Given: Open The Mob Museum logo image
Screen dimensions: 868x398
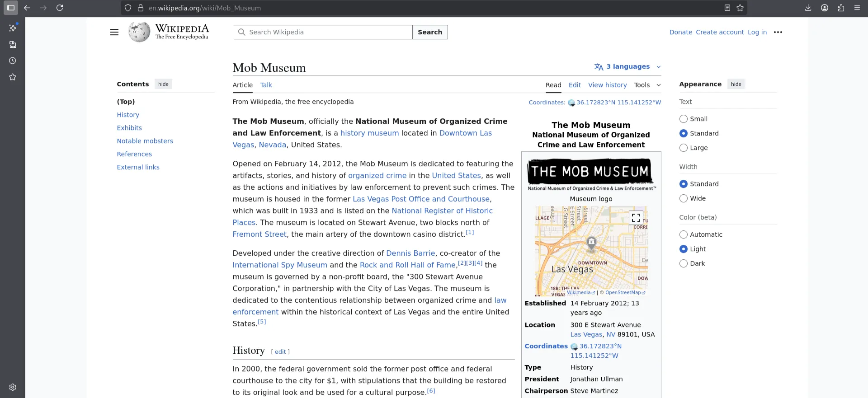Looking at the screenshot, I should click(x=591, y=175).
